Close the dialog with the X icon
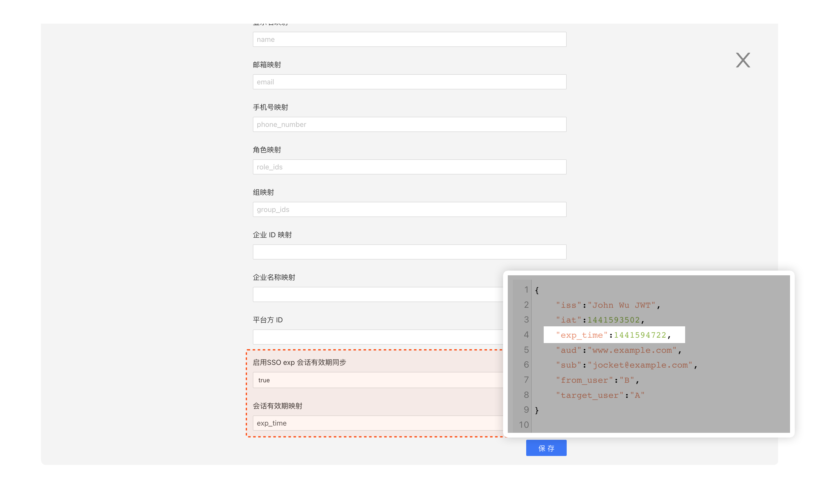The height and width of the screenshot is (504, 819). coord(743,60)
